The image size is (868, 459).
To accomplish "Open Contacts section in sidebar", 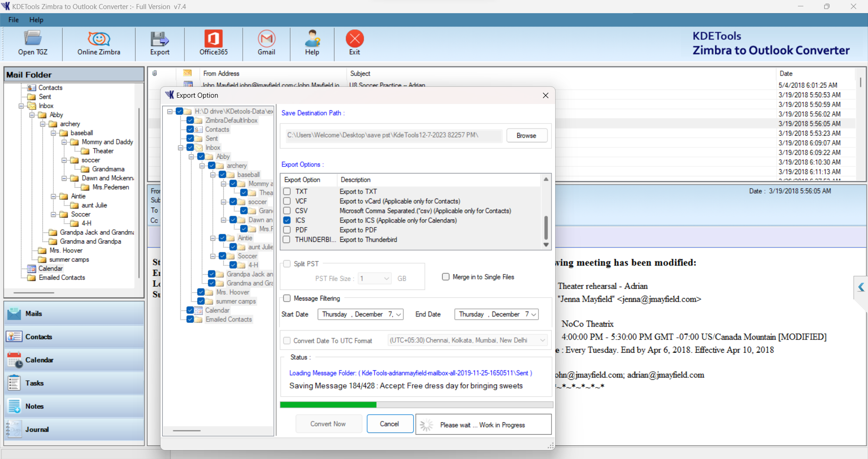I will point(74,337).
